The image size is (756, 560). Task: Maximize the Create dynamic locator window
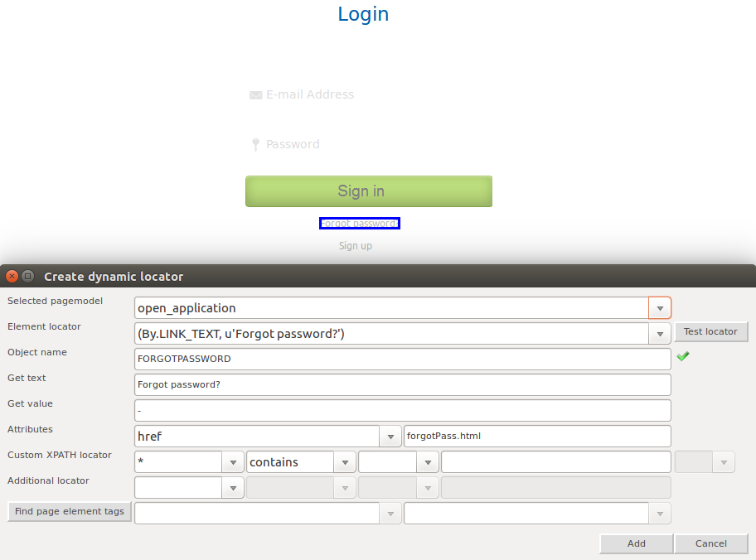tap(28, 276)
